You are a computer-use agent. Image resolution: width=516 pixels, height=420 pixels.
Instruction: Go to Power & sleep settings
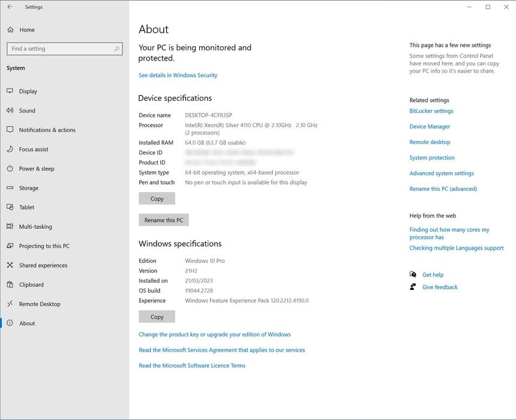[x=37, y=169]
